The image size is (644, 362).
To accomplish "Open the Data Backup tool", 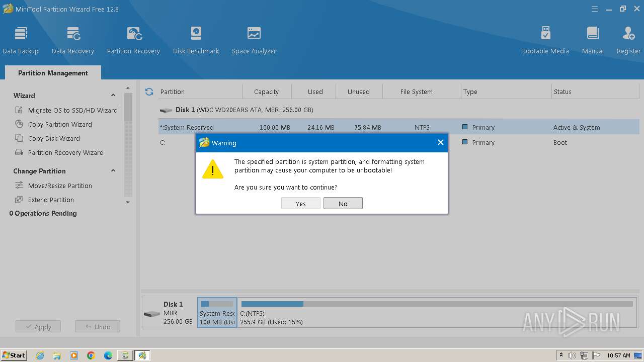I will pyautogui.click(x=21, y=40).
